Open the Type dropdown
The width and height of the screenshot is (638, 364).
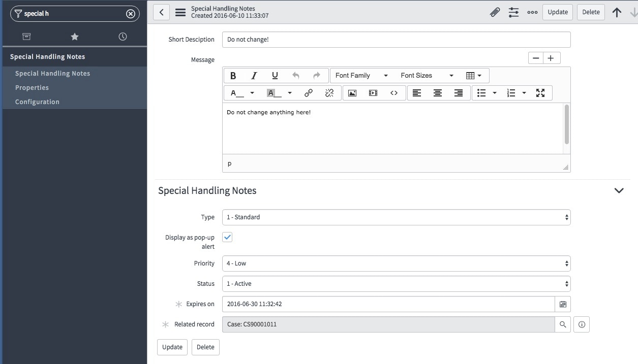point(396,217)
